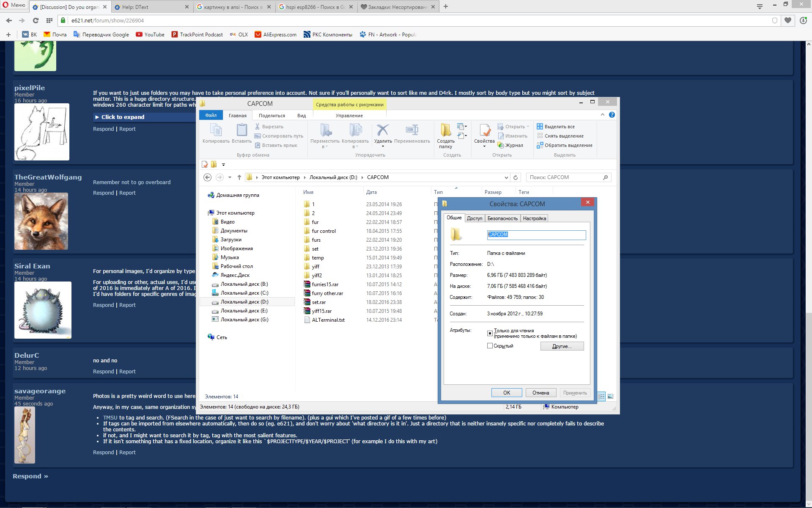Click the Copy icon in Explorer ribbon
The height and width of the screenshot is (508, 812).
[216, 130]
